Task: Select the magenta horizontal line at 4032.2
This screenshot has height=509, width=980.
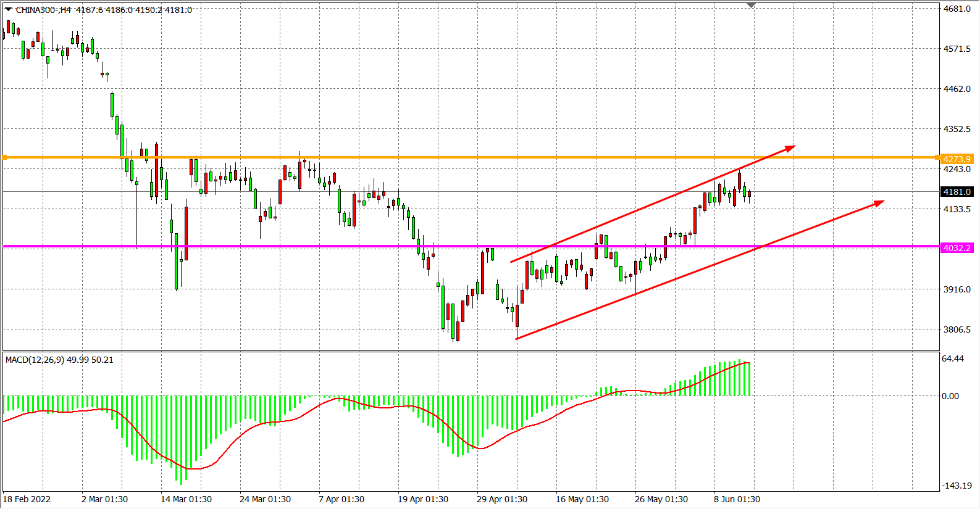Action: [309, 247]
